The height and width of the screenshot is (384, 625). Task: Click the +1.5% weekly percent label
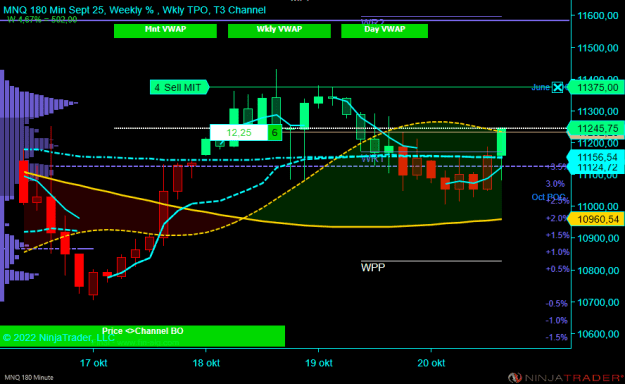[x=557, y=235]
